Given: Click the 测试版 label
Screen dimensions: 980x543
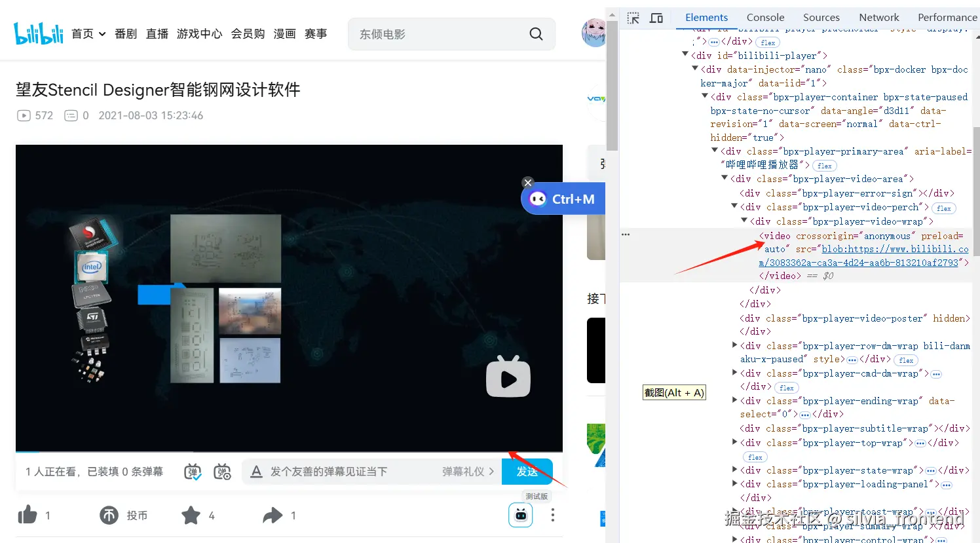Looking at the screenshot, I should tap(537, 496).
